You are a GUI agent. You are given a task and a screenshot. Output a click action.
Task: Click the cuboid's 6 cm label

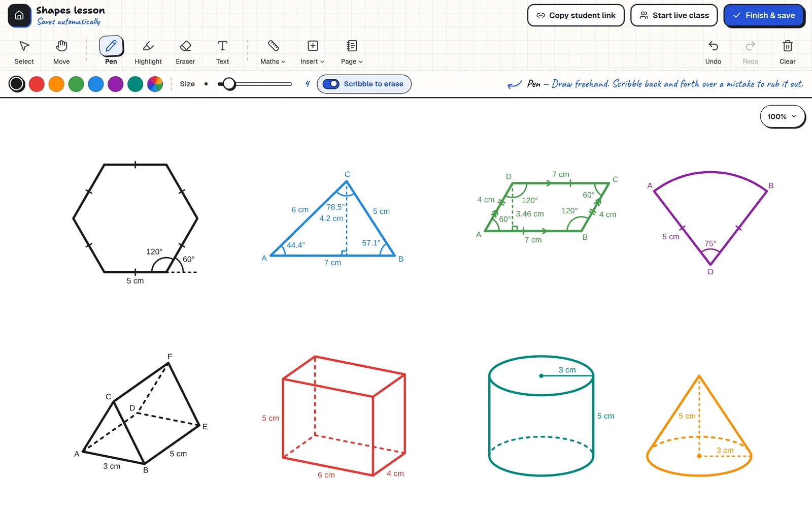coord(326,475)
